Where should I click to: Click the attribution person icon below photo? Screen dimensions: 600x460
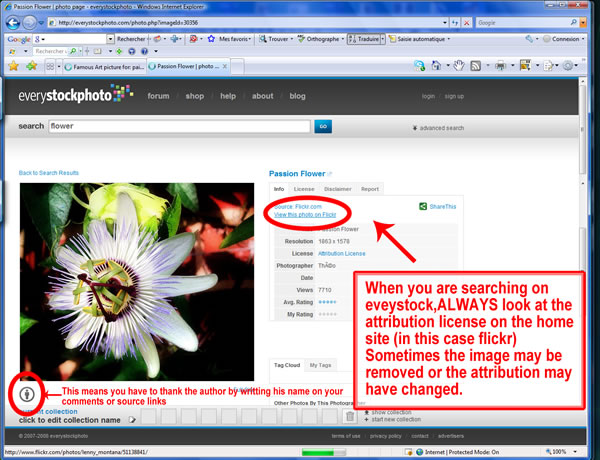[x=27, y=394]
